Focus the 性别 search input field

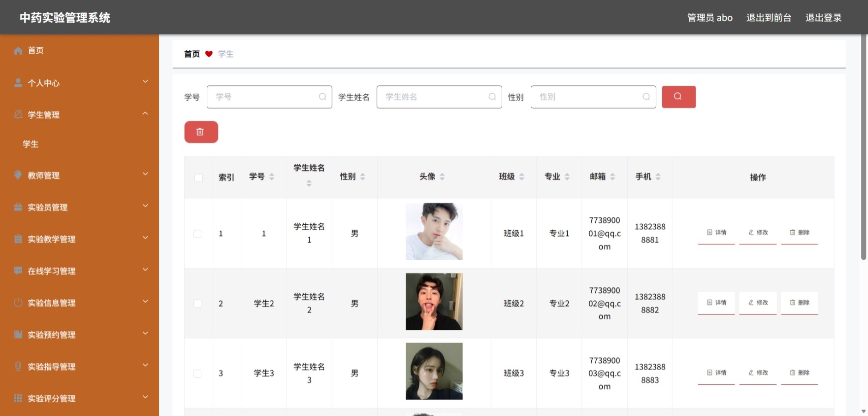coord(593,97)
